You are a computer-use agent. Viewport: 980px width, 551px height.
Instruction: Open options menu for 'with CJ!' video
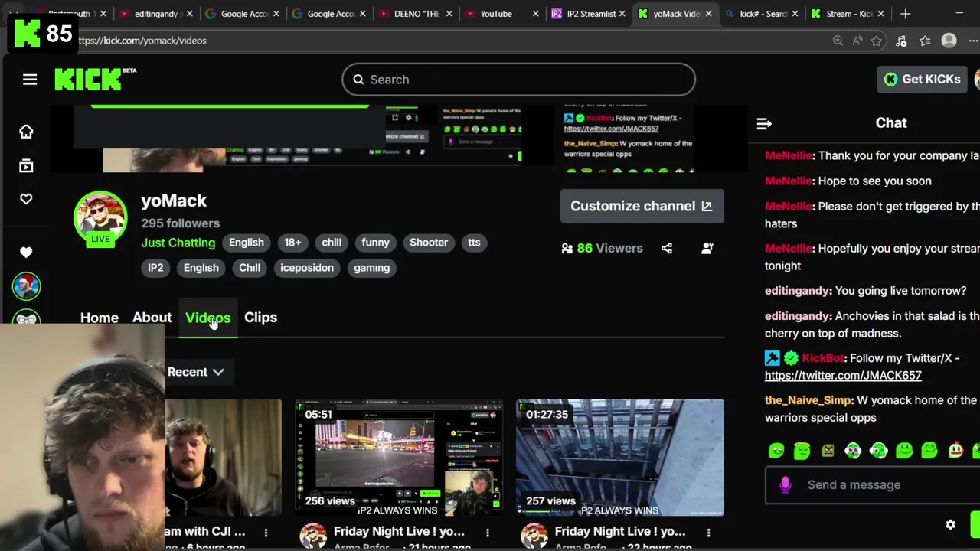coord(266,532)
